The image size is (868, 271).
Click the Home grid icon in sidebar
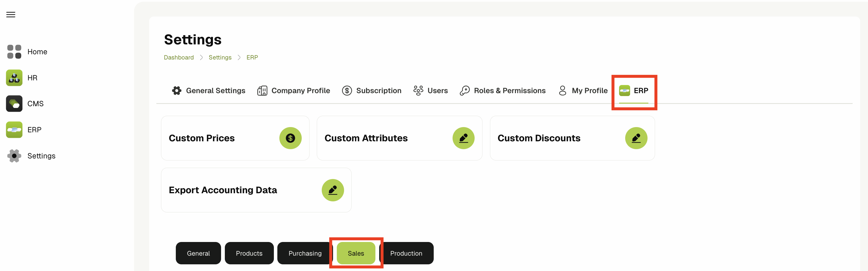pyautogui.click(x=14, y=52)
